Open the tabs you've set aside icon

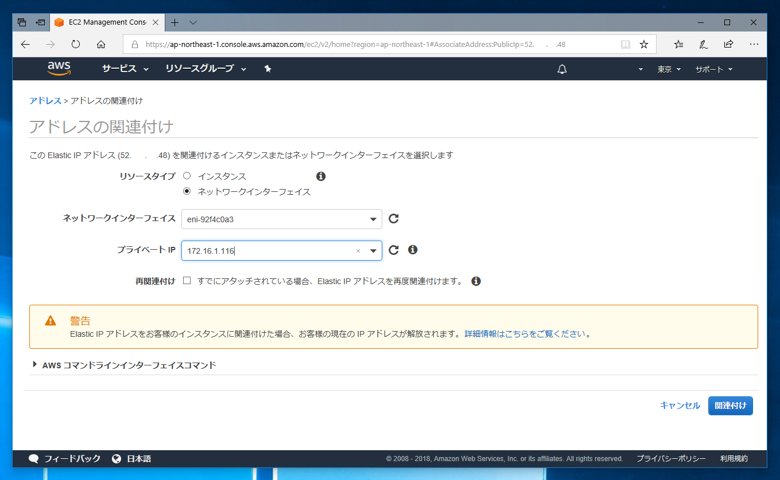22,22
